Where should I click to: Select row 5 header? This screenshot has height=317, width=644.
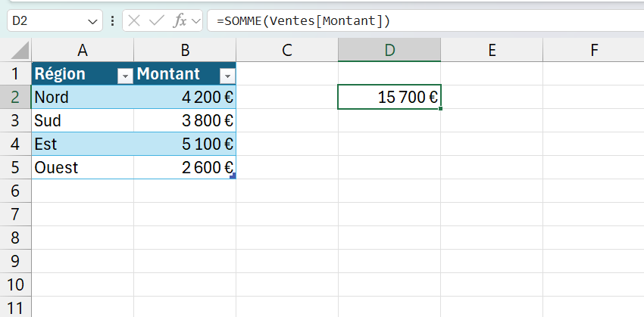pos(16,167)
